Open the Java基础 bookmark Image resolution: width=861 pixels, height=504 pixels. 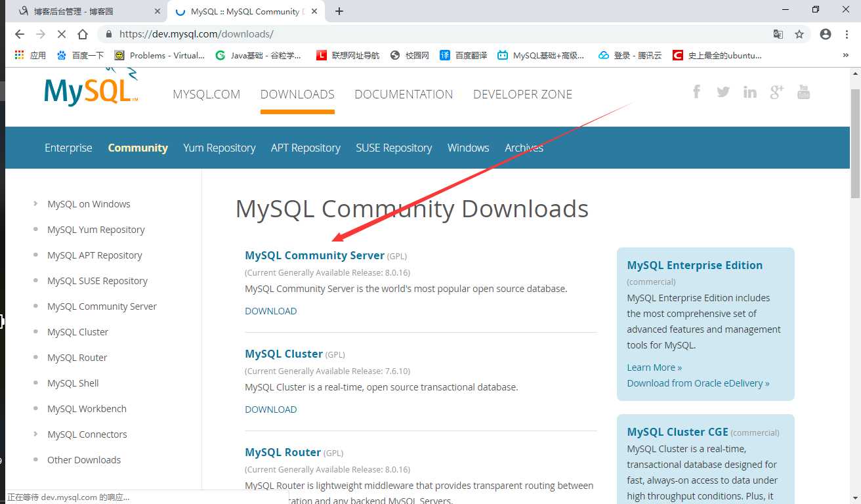[259, 55]
